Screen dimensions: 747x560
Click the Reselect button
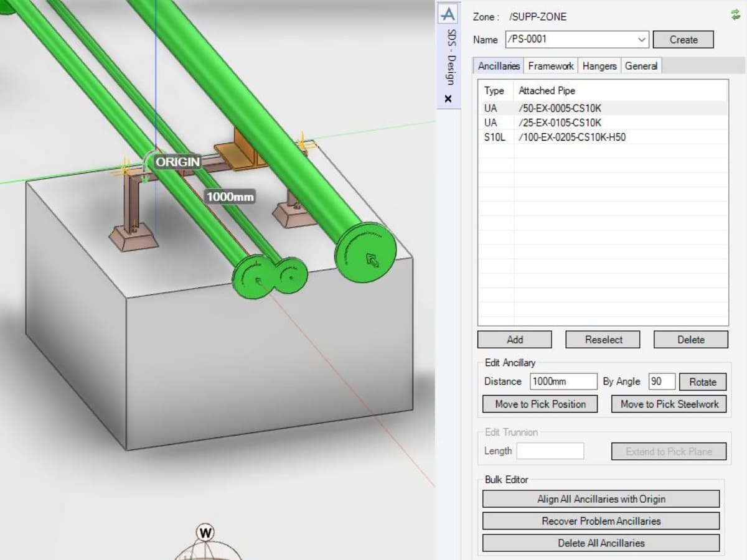tap(603, 340)
